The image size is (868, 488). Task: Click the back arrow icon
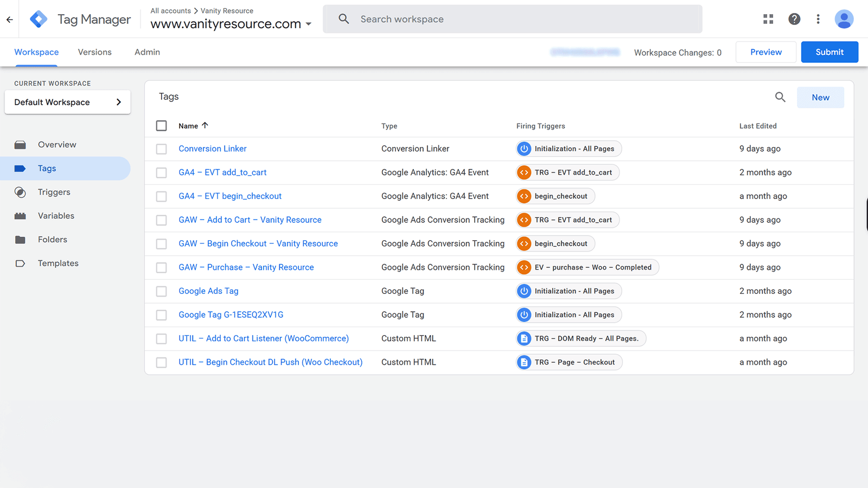(10, 20)
